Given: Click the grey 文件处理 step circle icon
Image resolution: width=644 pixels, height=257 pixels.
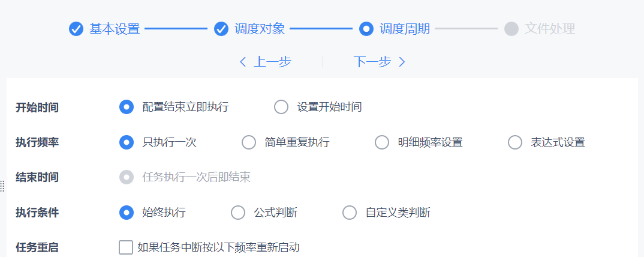Looking at the screenshot, I should point(511,29).
